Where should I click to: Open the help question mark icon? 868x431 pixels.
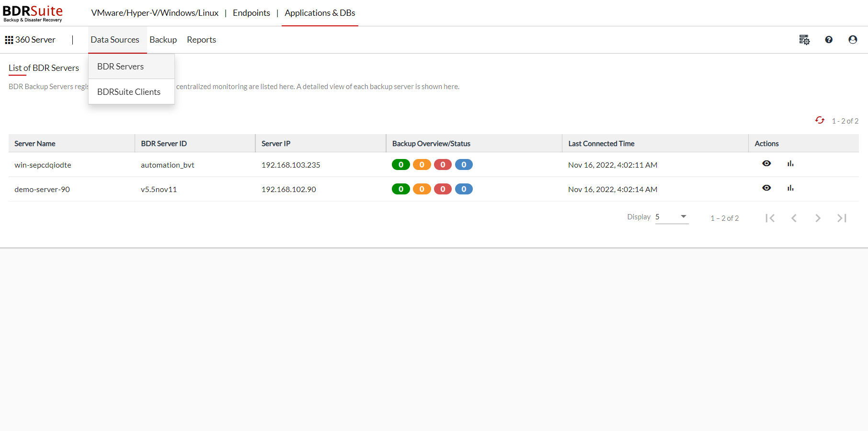coord(829,40)
